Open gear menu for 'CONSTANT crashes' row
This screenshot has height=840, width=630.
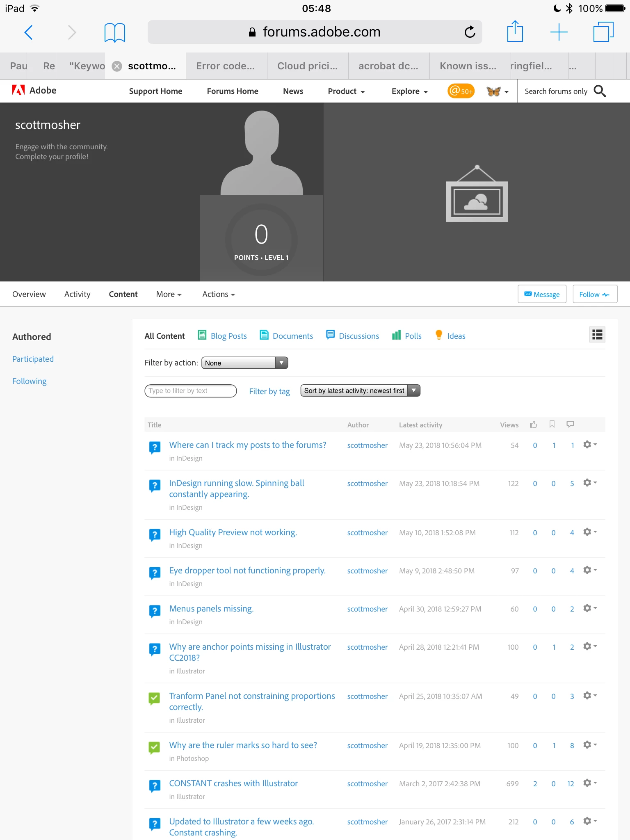coord(590,783)
